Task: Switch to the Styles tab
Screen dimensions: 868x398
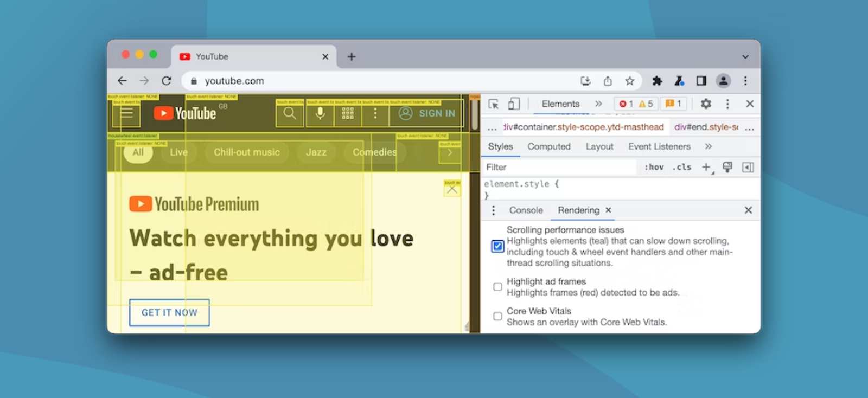Action: (500, 146)
